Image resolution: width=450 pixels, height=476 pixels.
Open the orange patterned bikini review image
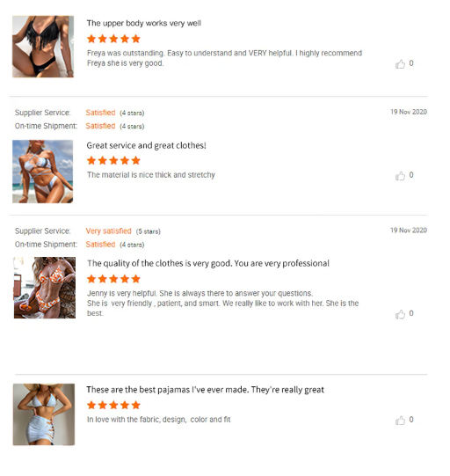point(45,288)
